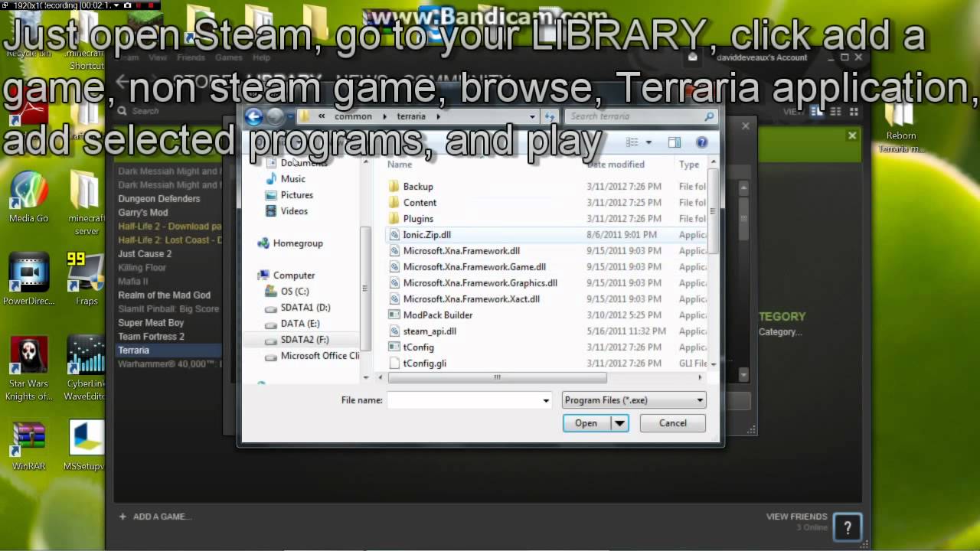The height and width of the screenshot is (551, 980).
Task: Open the Backup folder
Action: point(418,187)
